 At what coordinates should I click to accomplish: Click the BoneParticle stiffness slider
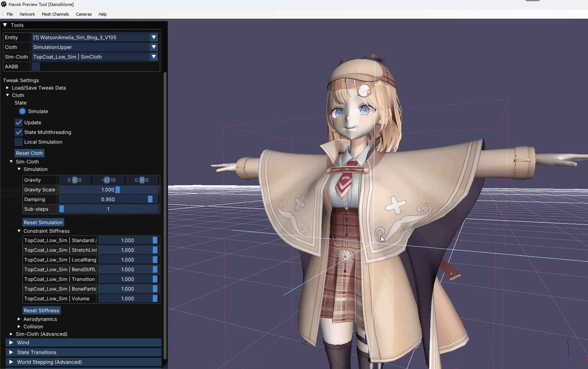tap(128, 289)
